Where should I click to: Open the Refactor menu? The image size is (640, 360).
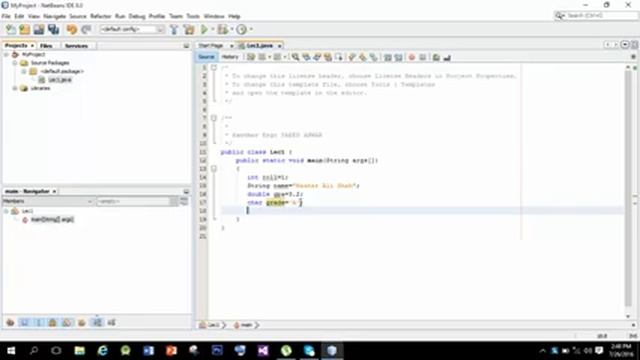tap(100, 16)
